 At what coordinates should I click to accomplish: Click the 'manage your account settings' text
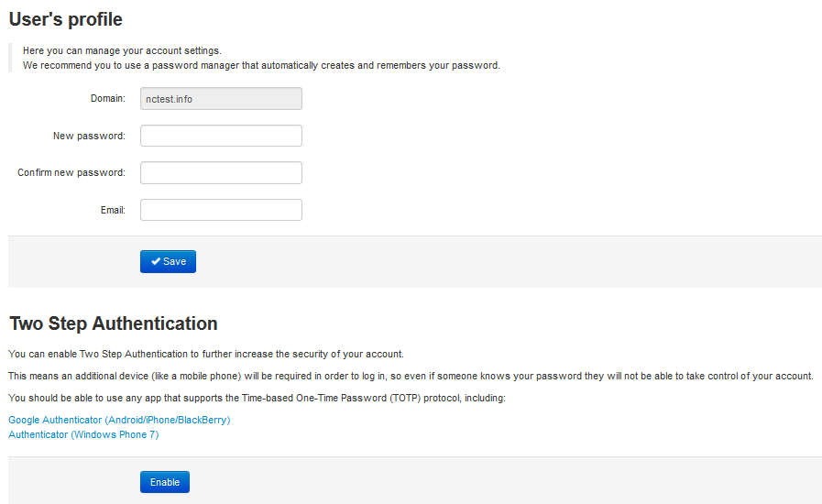(x=122, y=50)
